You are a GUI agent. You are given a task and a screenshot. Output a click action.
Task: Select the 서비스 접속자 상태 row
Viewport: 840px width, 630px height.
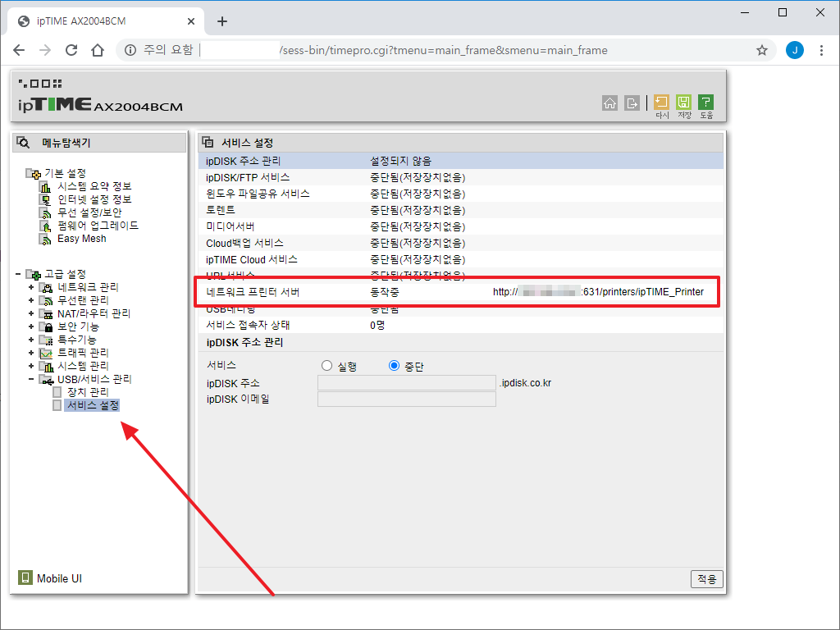pyautogui.click(x=461, y=325)
